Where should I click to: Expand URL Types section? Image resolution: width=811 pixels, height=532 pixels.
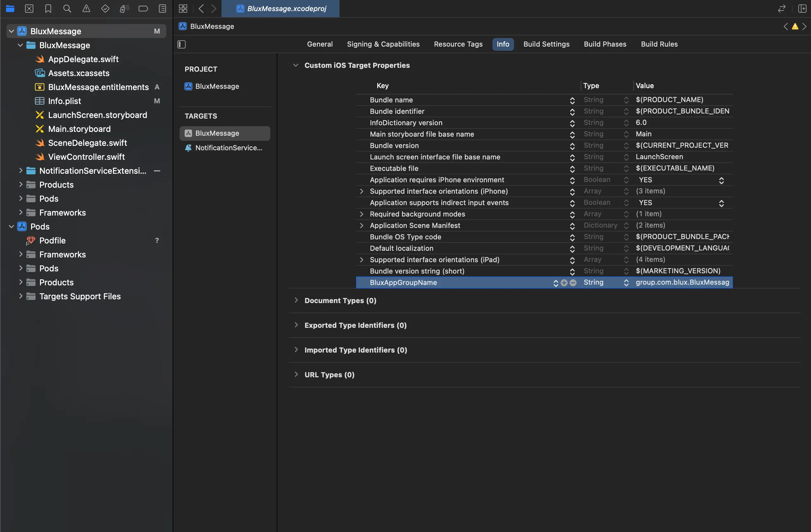click(296, 375)
